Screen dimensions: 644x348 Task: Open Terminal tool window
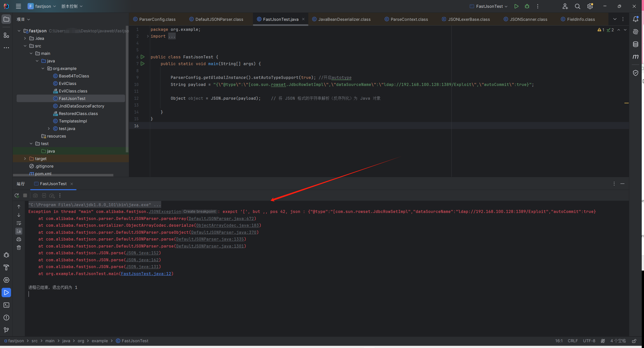tap(6, 305)
